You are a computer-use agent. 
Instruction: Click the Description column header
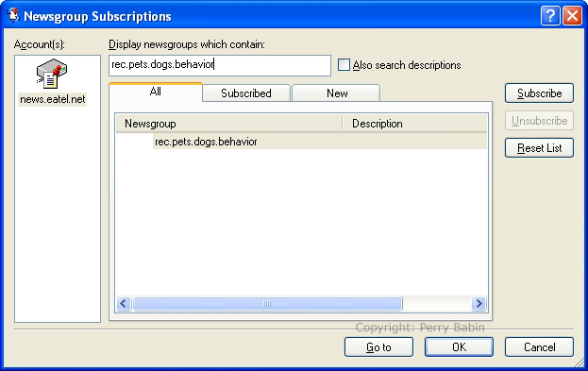(x=414, y=124)
